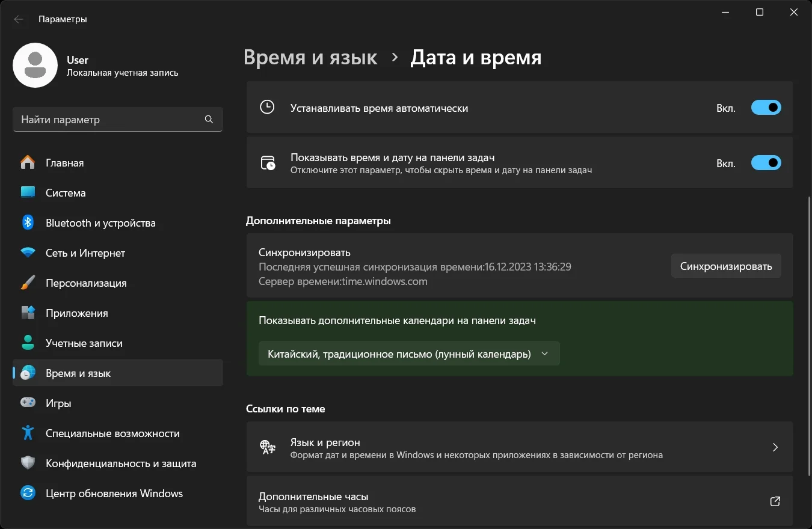Click the Сеть и Интернет Wi-Fi icon

28,253
